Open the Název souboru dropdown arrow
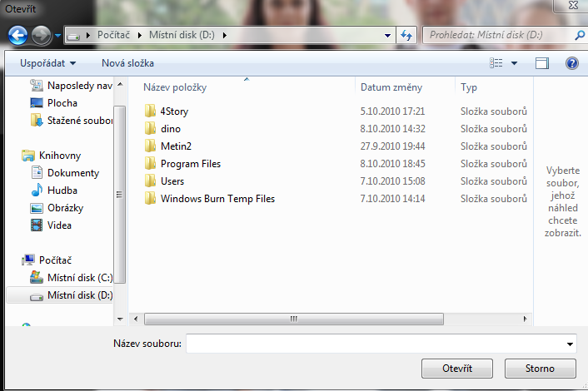588x391 pixels. 570,344
